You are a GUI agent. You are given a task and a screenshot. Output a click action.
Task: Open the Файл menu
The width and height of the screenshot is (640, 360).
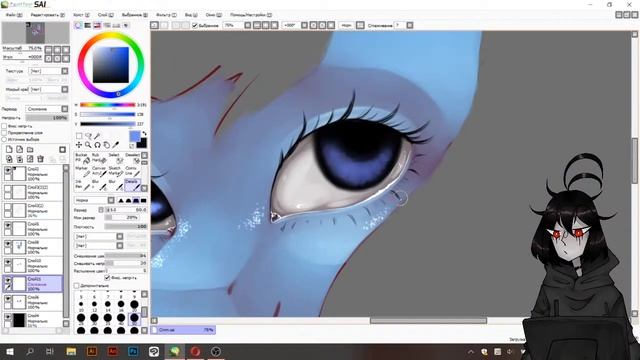point(13,15)
